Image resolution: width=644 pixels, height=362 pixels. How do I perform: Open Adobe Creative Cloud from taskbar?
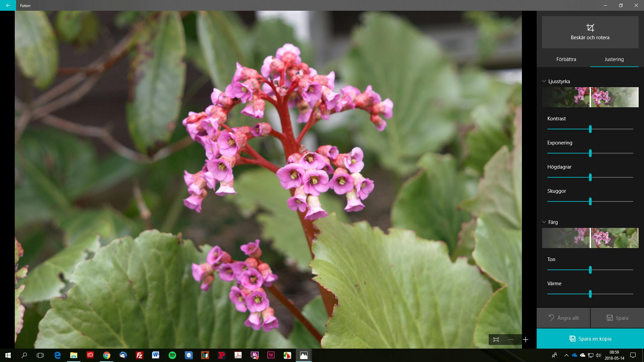coord(90,355)
